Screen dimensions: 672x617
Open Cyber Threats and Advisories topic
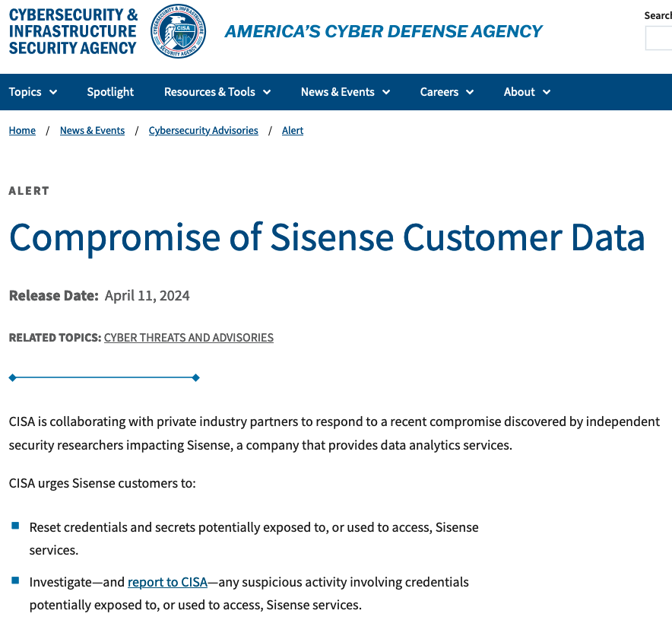189,338
